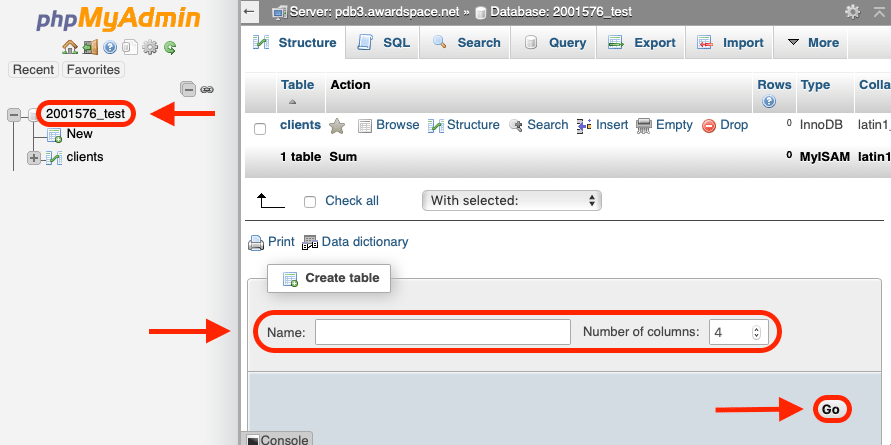
Task: Add clients table to favorites using the star
Action: pos(337,126)
